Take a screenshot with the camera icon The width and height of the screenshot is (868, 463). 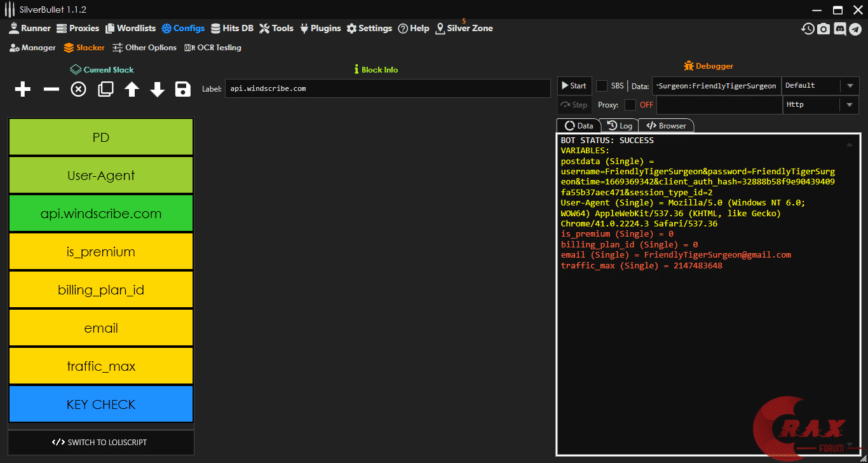824,29
